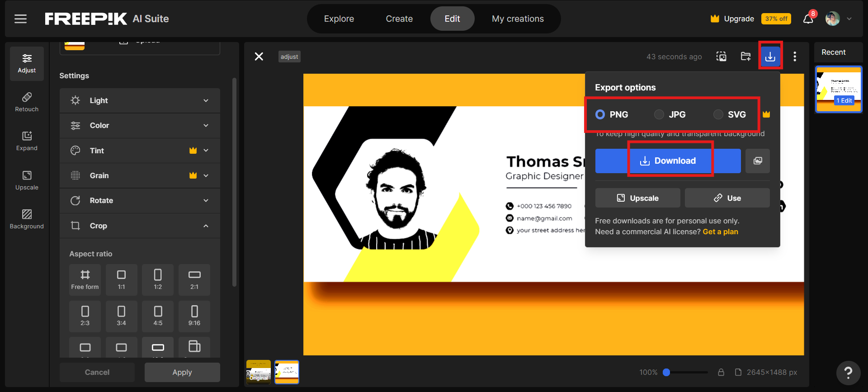The height and width of the screenshot is (392, 868).
Task: Expand the Rotate settings section
Action: 140,201
